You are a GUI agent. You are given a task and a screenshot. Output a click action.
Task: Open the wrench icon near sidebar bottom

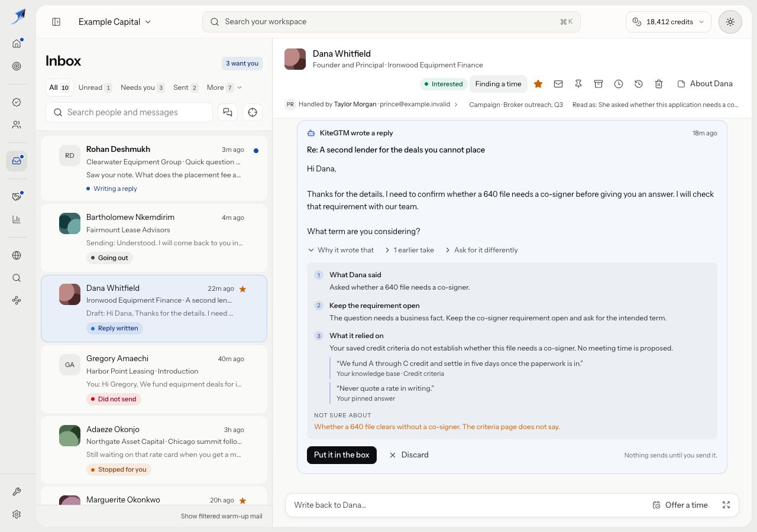click(17, 492)
